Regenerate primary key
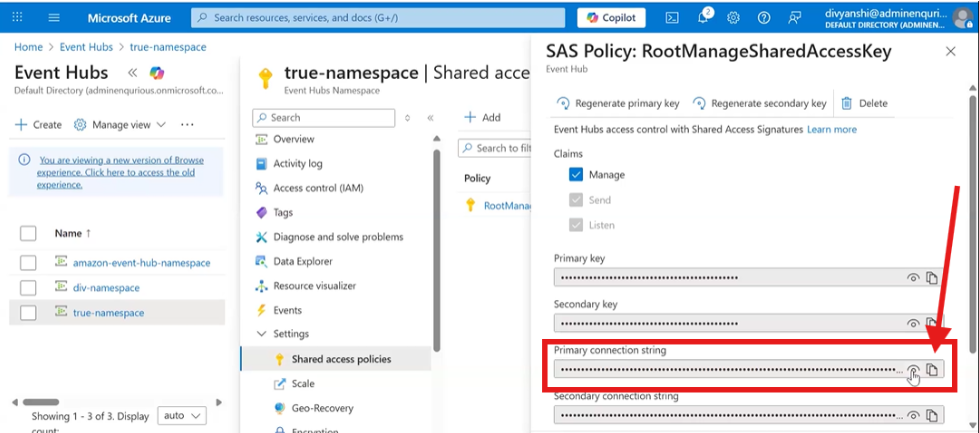This screenshot has height=433, width=979. [617, 103]
